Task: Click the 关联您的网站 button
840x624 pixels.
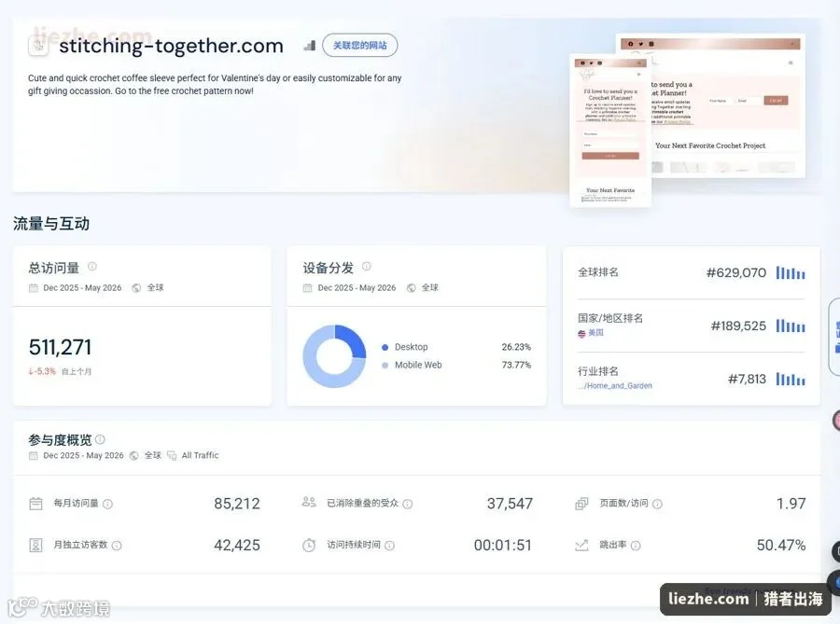Action: 360,46
